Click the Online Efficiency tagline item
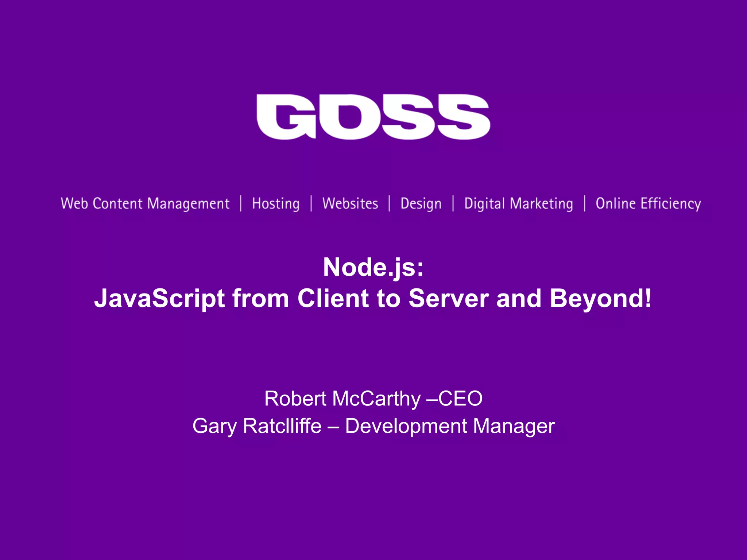The image size is (747, 560). tap(648, 203)
